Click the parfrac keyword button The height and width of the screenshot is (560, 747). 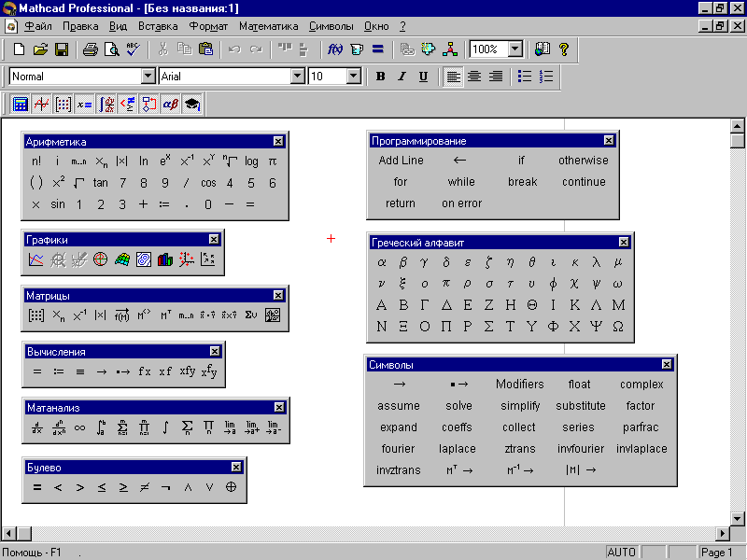pos(641,427)
